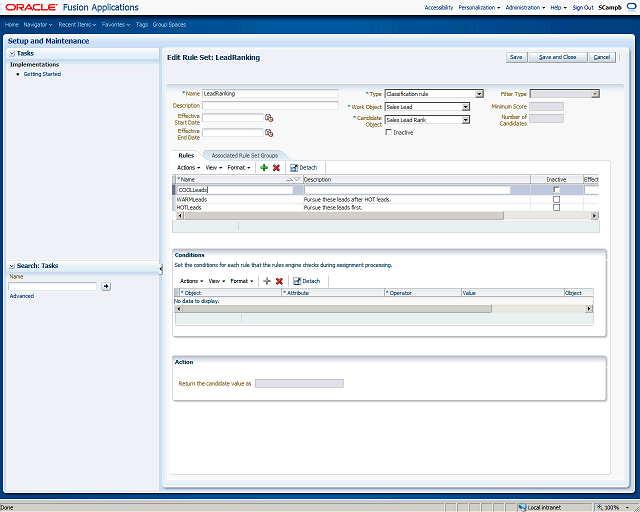Screen dimensions: 640x512
Task: Open Rules Format menu
Action: [239, 167]
